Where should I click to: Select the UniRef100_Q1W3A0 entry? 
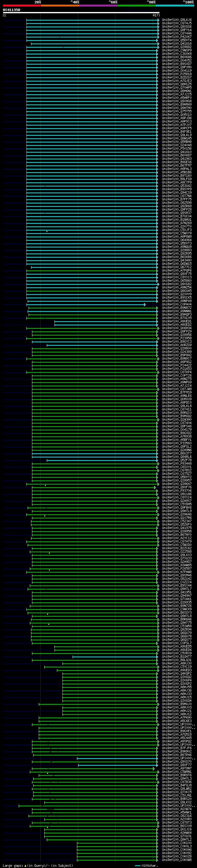click(x=177, y=419)
